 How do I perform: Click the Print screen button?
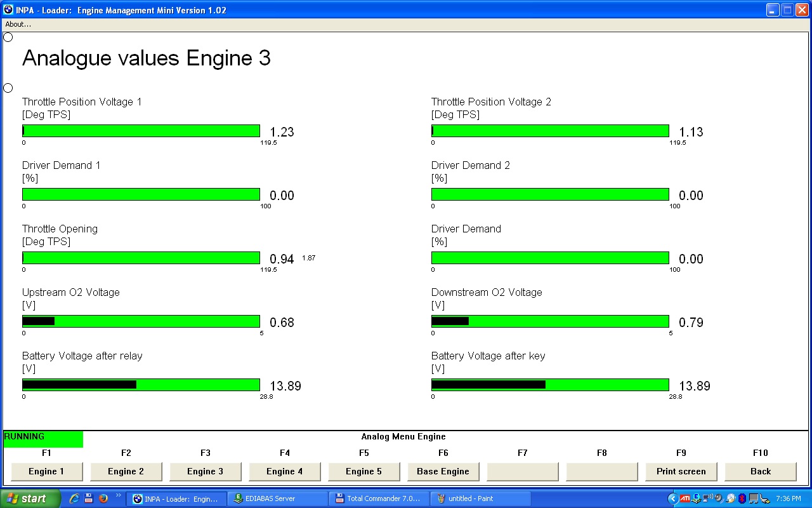point(681,471)
